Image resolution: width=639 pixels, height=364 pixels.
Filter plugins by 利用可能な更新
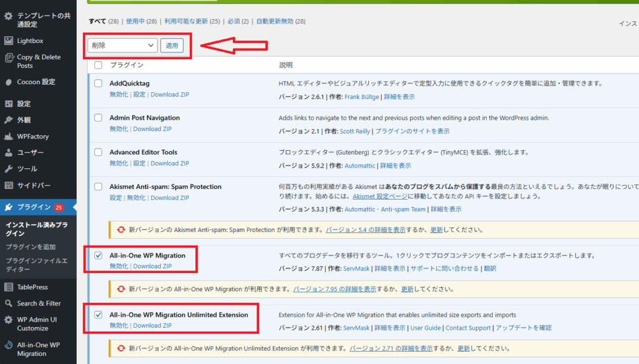pos(186,21)
